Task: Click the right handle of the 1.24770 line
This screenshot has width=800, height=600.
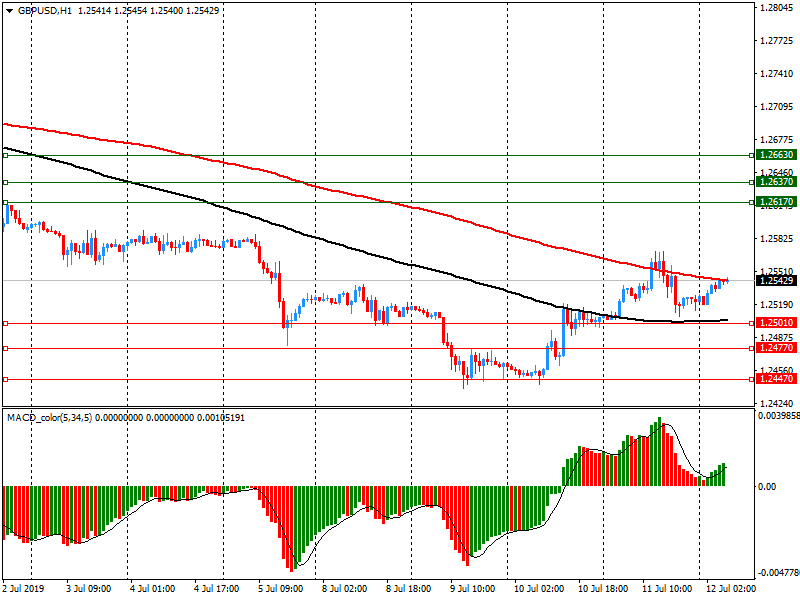Action: [752, 348]
